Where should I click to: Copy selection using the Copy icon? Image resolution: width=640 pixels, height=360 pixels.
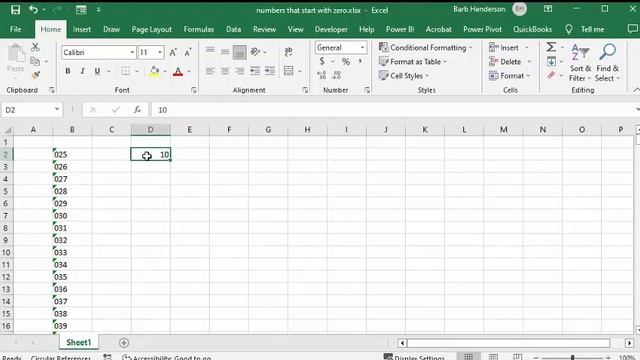(35, 61)
